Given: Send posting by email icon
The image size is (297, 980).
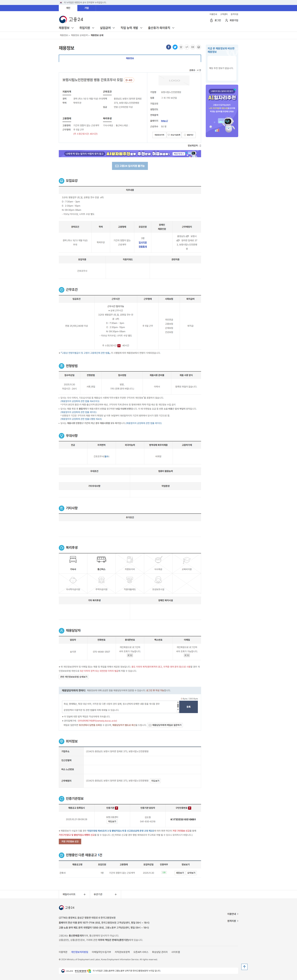Looking at the screenshot, I should [x=193, y=47].
